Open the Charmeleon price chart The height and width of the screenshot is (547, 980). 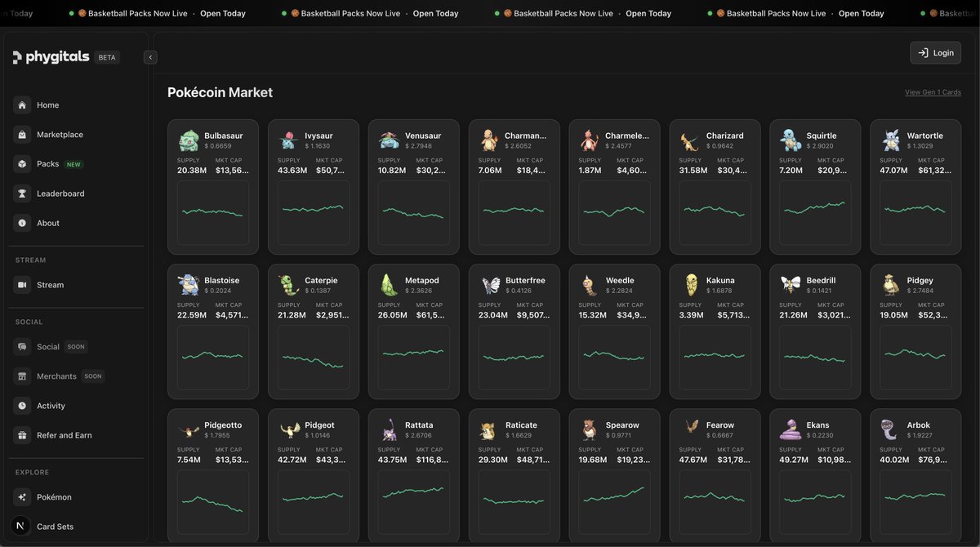[x=615, y=213]
